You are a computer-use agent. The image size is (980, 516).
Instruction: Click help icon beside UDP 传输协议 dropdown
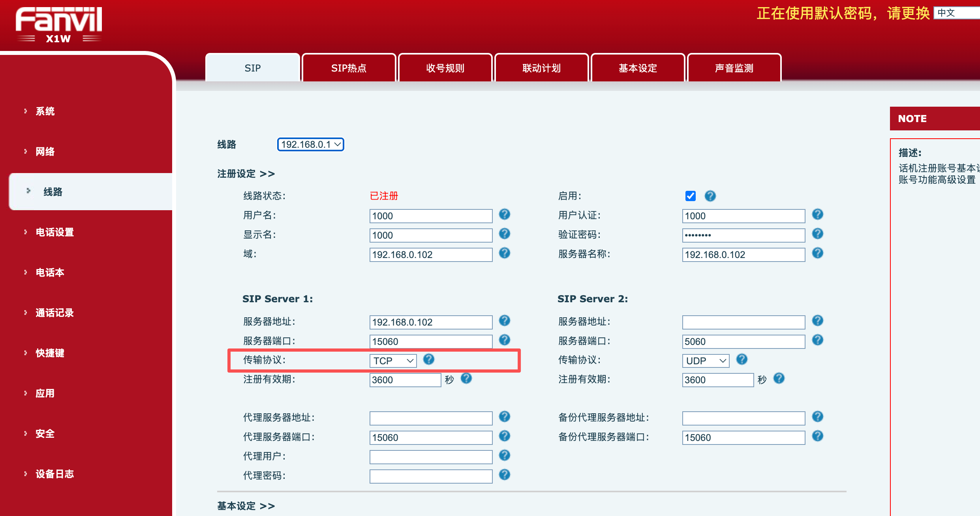pos(742,360)
